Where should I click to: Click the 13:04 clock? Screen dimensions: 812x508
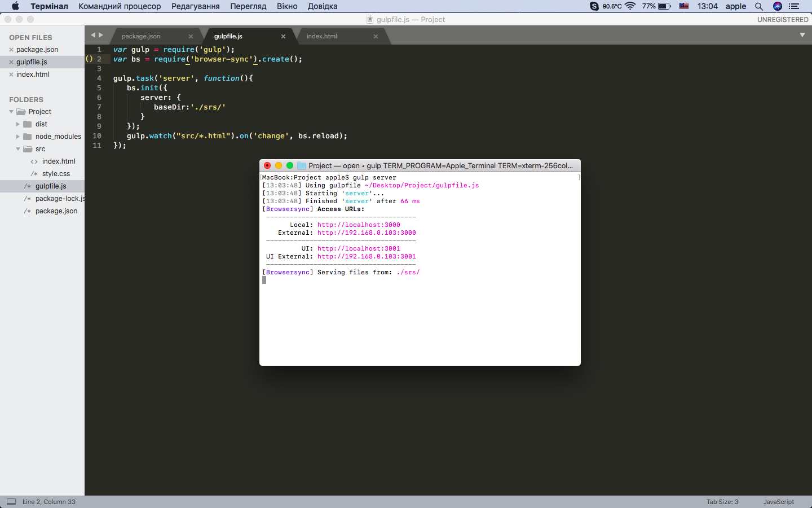point(708,6)
